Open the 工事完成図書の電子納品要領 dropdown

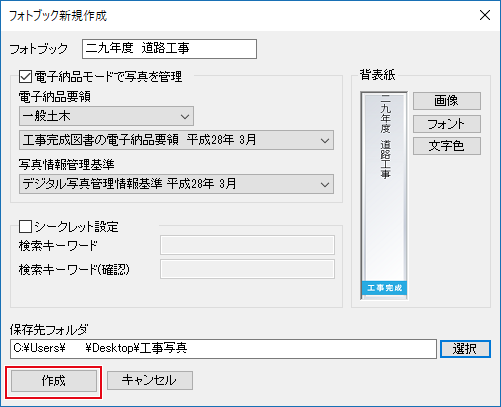point(176,140)
